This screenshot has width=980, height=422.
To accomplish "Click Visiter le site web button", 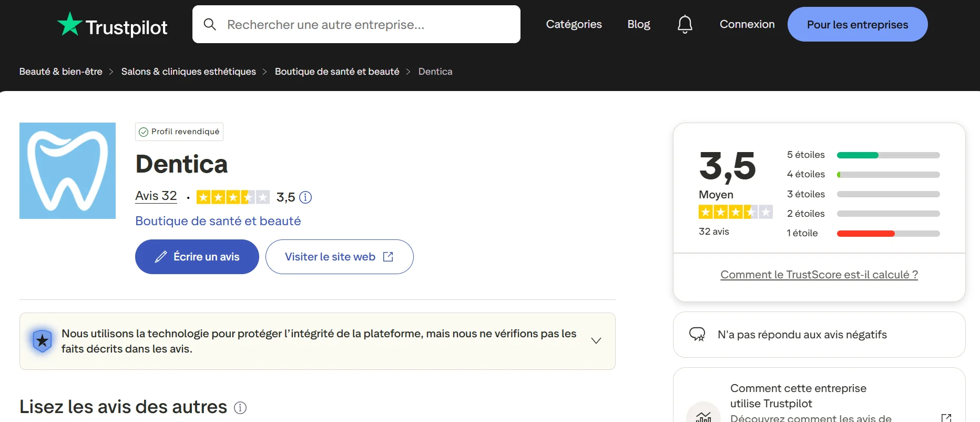I will (340, 257).
